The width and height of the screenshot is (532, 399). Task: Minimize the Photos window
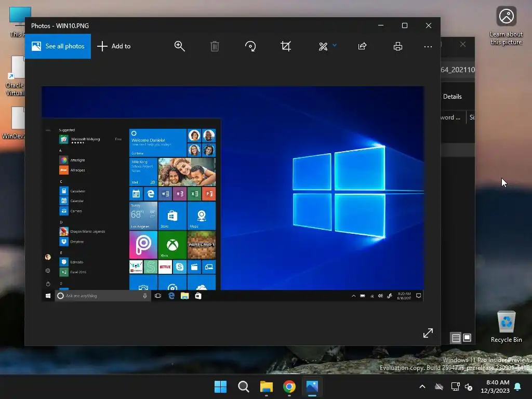click(381, 25)
